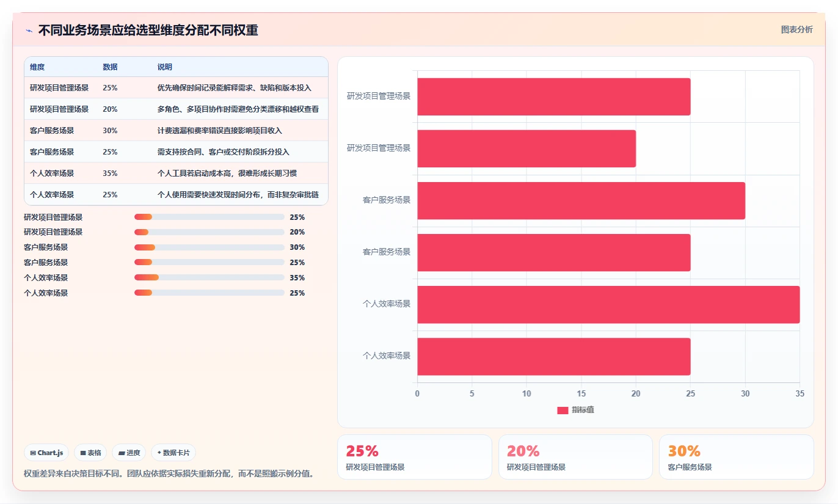
Task: Open the 30% 客户服务场景 data card
Action: coord(737,457)
